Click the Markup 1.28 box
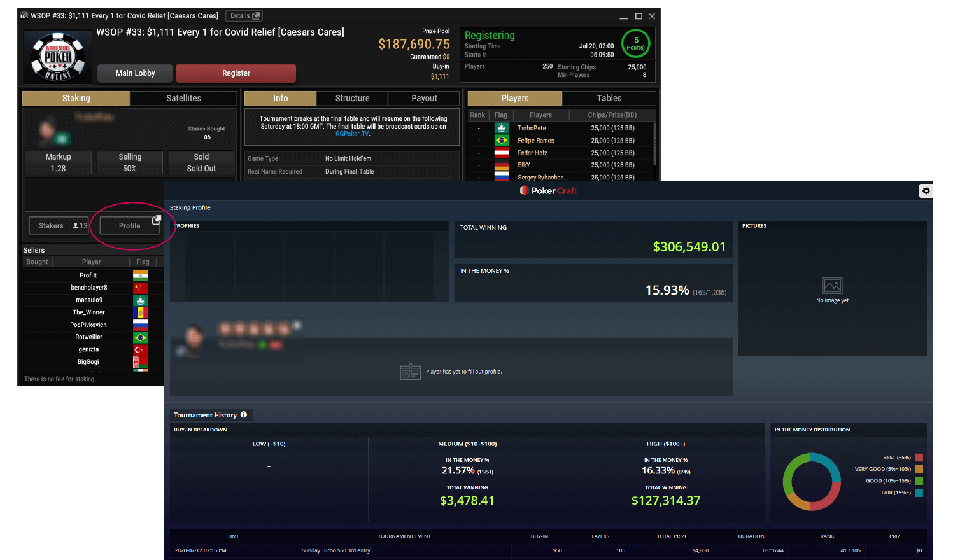This screenshot has width=953, height=560. [58, 163]
